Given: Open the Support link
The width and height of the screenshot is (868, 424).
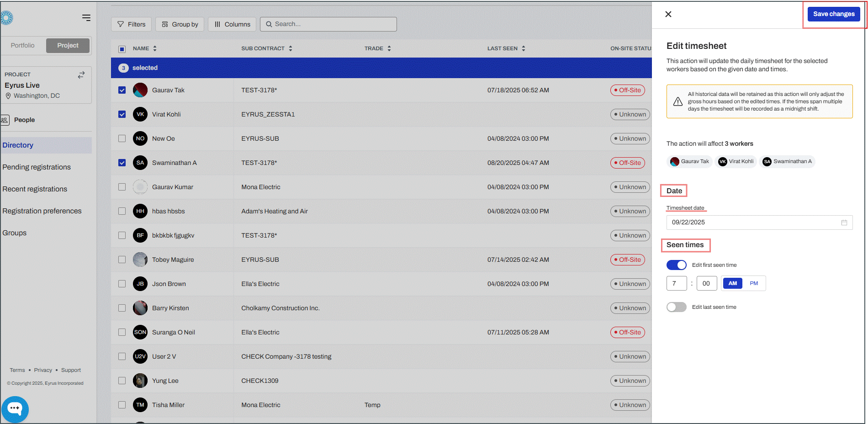Looking at the screenshot, I should (71, 370).
